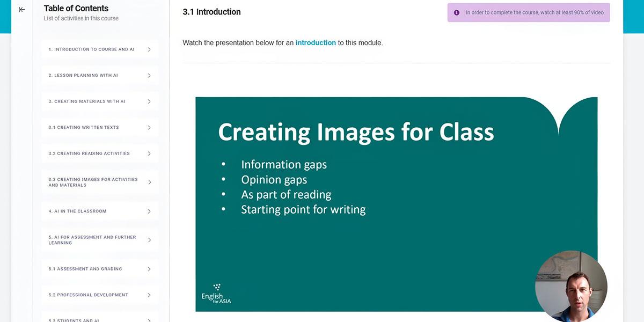
Task: Click arrow next to Assessment and Grading
Action: click(x=149, y=269)
